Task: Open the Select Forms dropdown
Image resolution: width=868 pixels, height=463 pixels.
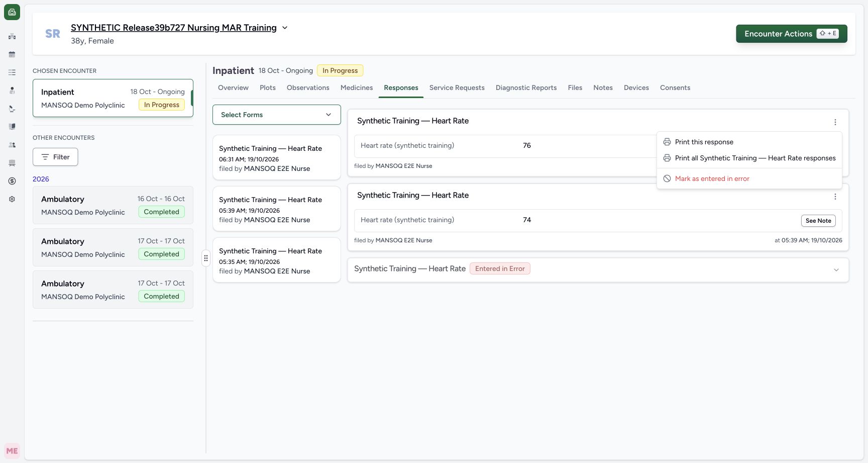Action: (277, 115)
